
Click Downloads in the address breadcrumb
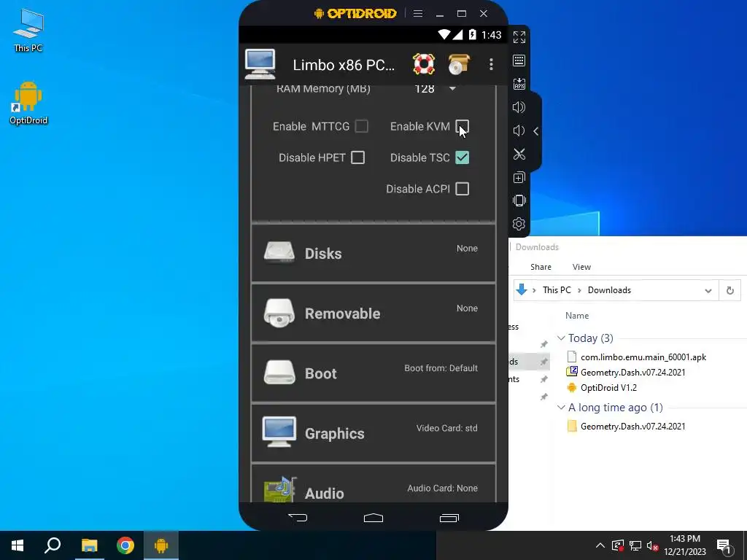[x=609, y=290]
